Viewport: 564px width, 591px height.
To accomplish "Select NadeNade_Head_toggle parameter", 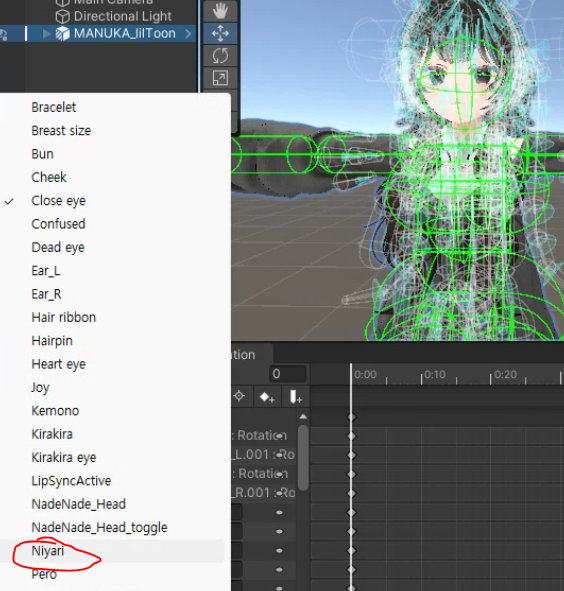I will (x=99, y=528).
